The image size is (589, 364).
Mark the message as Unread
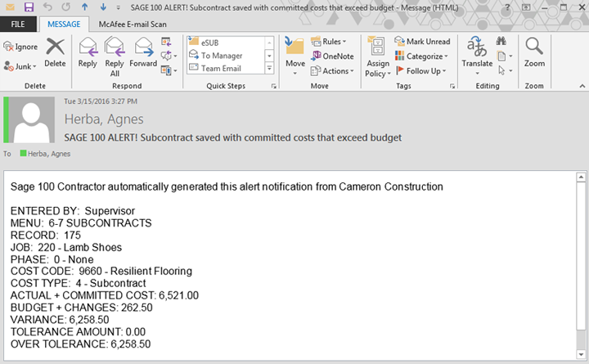422,42
